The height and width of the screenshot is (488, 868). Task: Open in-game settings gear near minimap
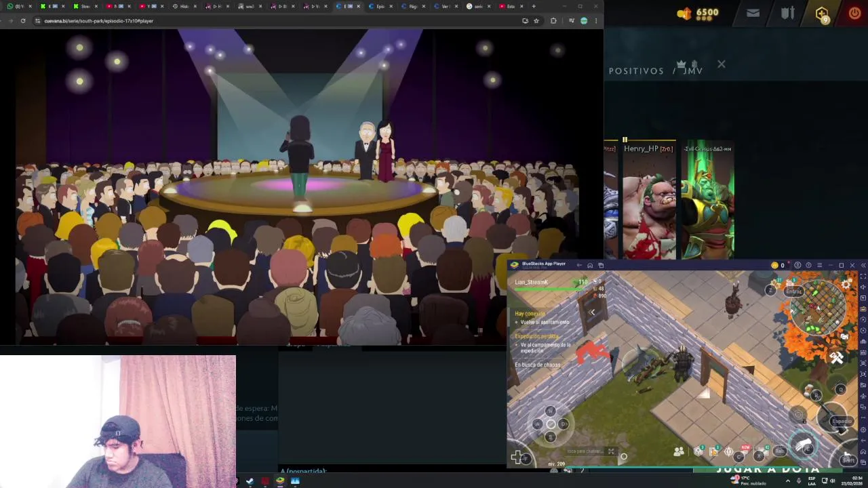click(x=846, y=285)
